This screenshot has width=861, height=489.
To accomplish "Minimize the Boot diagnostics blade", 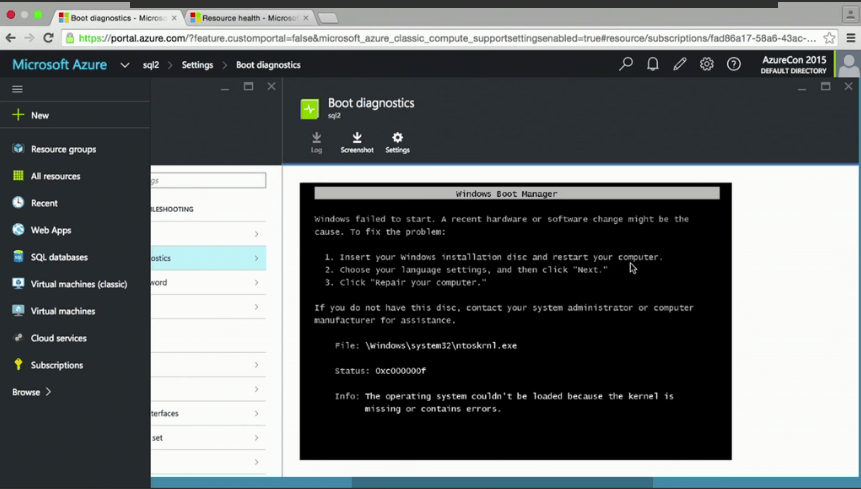I will pos(802,88).
